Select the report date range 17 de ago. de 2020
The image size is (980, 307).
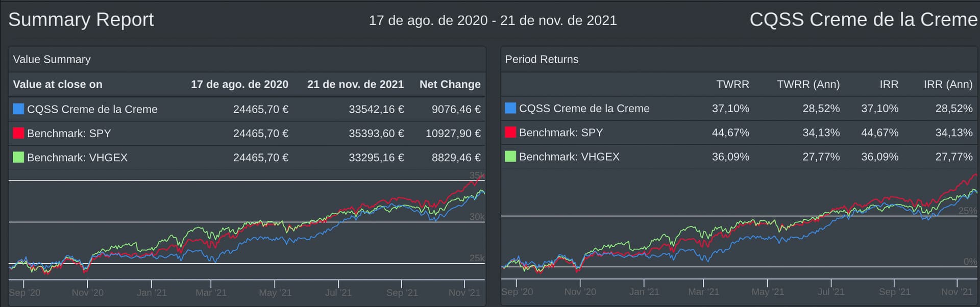(493, 20)
